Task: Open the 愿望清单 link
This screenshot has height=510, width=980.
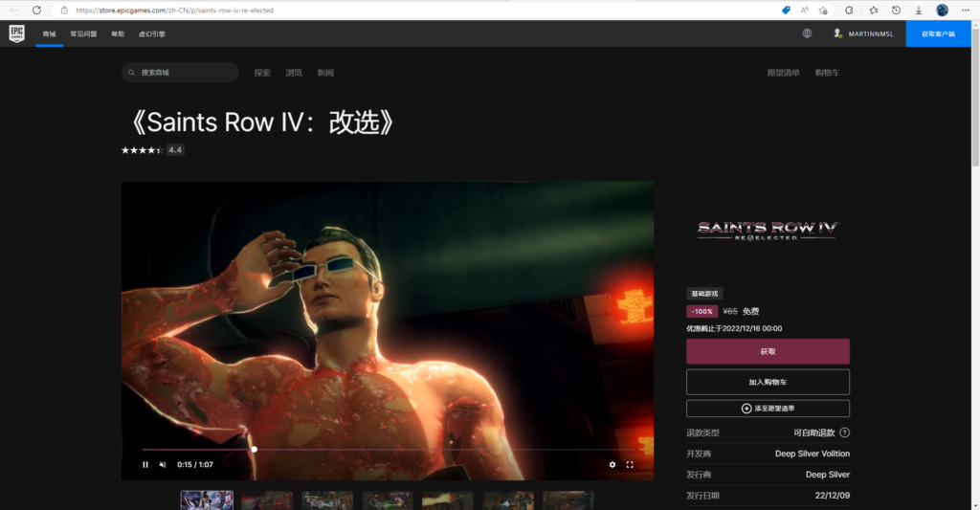Action: click(783, 73)
